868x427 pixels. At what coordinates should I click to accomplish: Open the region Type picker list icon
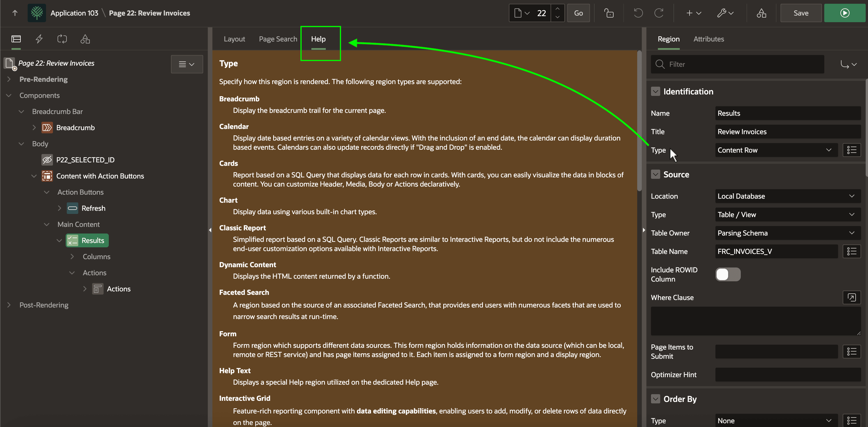[x=852, y=150]
